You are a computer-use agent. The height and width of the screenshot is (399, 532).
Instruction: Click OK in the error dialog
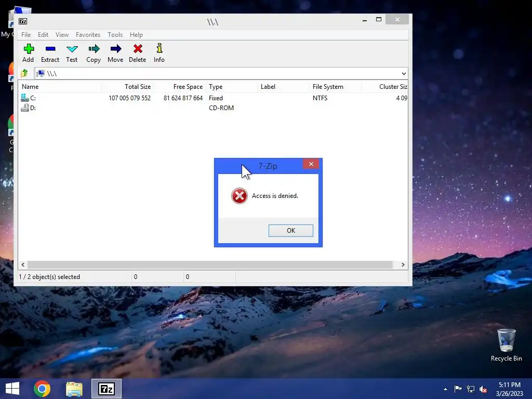[291, 230]
